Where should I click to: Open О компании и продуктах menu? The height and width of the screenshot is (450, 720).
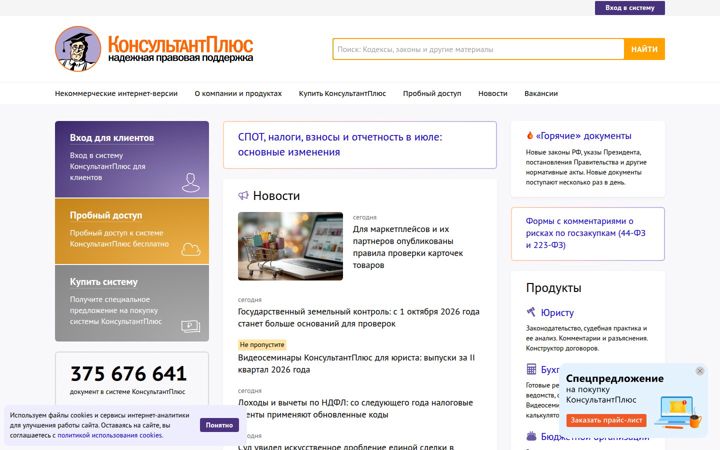click(238, 93)
